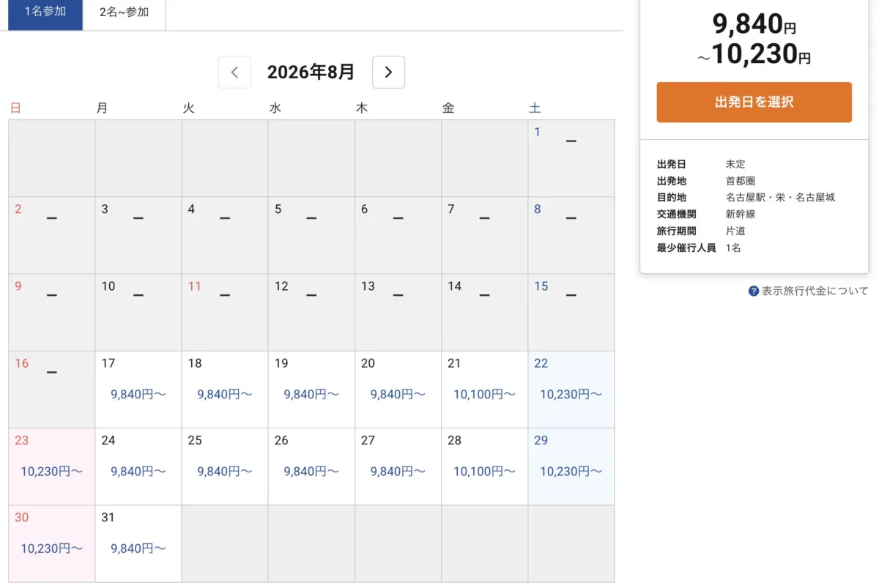Pick August 24 departure date

(138, 466)
